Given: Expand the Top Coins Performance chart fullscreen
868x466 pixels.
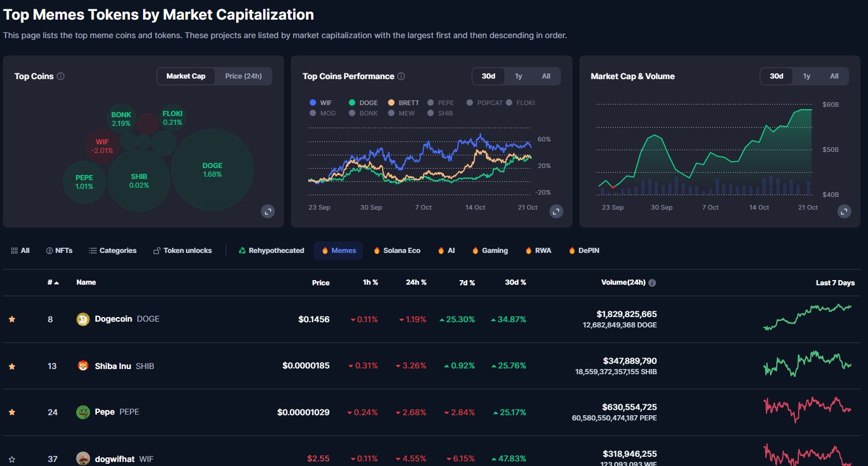Looking at the screenshot, I should 556,211.
